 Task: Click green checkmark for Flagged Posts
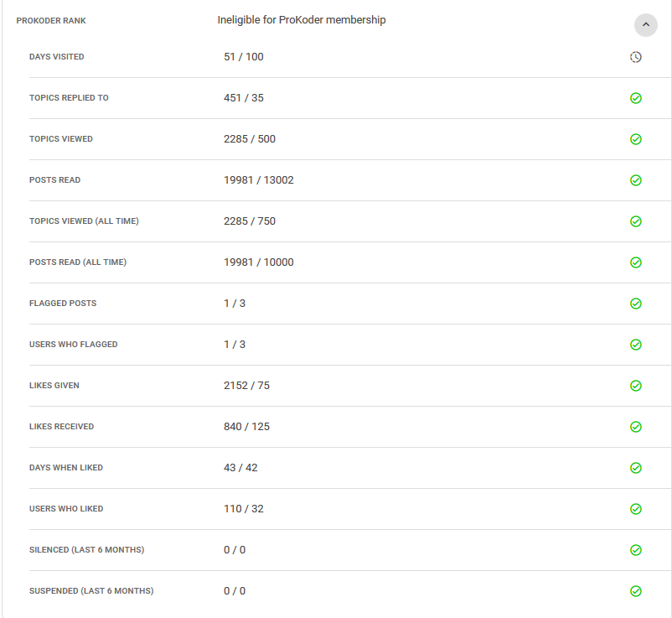pyautogui.click(x=636, y=304)
